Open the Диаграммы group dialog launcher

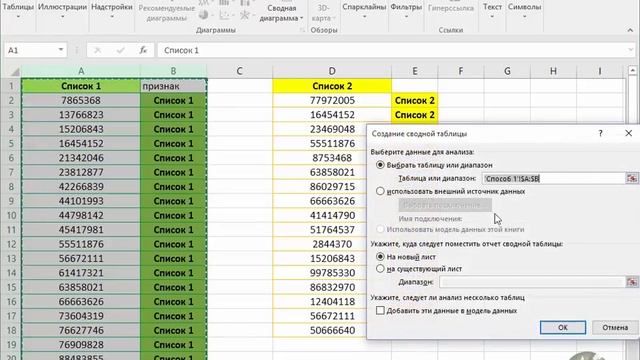click(302, 30)
